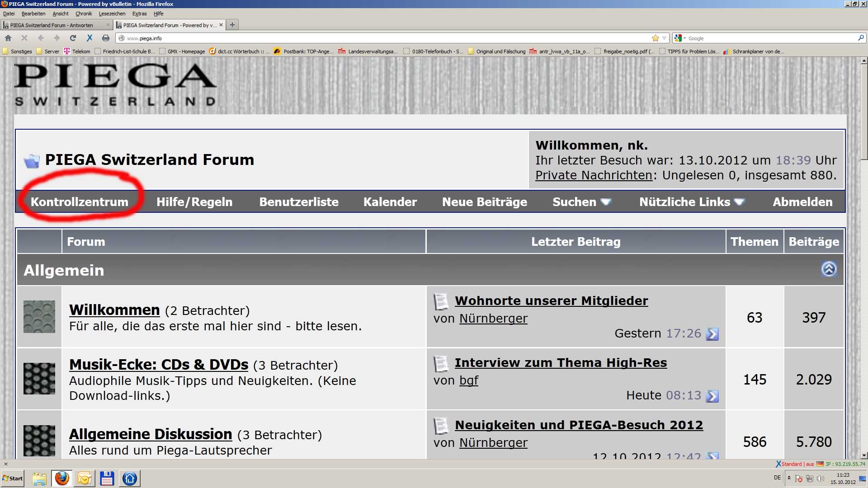This screenshot has width=868, height=488.
Task: Expand the Suchen dropdown menu
Action: [x=581, y=202]
